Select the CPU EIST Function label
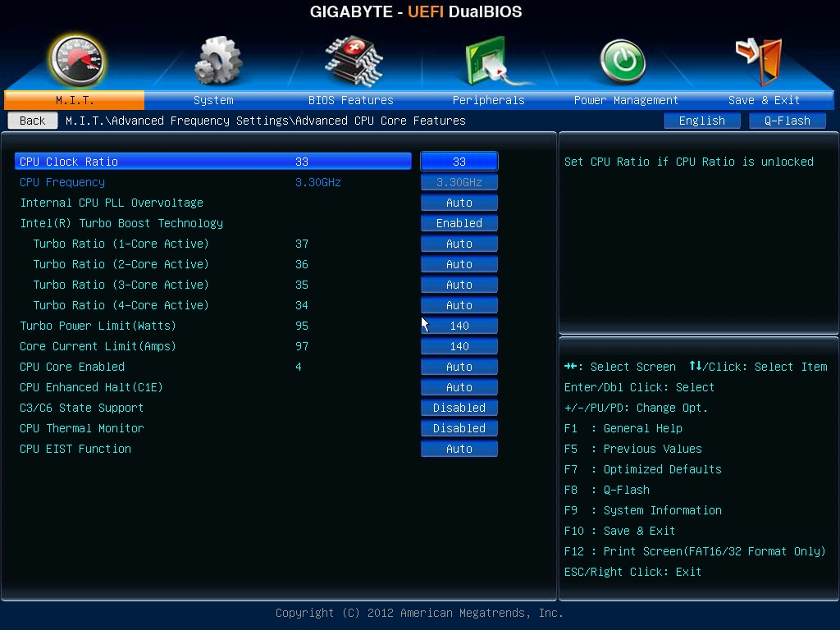840x630 pixels. [75, 449]
